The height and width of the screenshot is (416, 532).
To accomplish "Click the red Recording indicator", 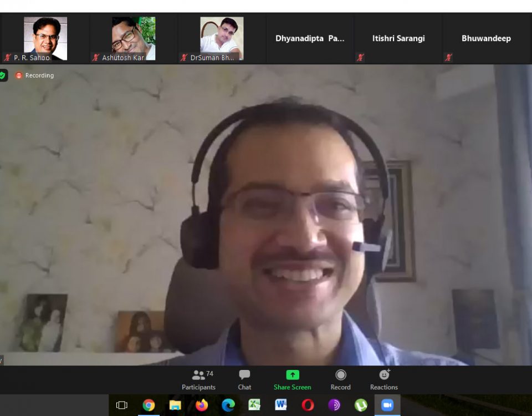I will (x=34, y=75).
